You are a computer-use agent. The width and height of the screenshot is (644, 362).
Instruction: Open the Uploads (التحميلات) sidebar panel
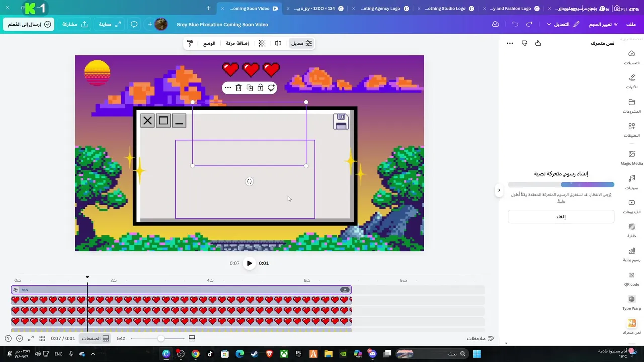pos(632,58)
